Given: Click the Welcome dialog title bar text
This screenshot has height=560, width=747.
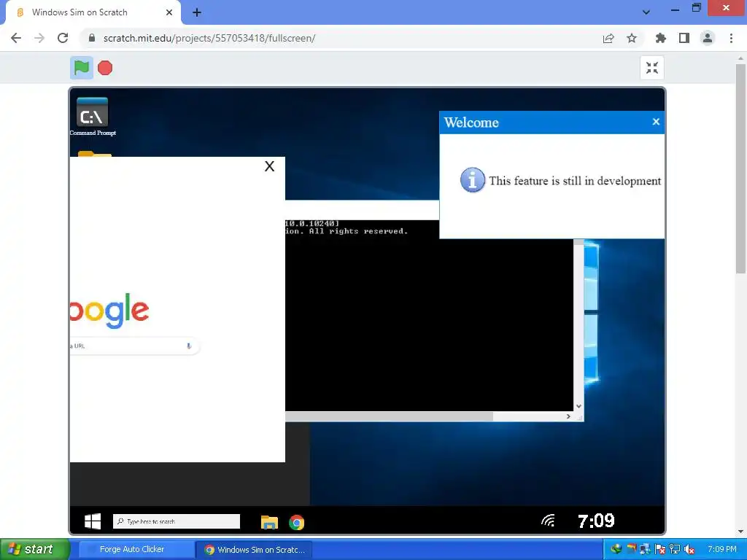Looking at the screenshot, I should click(x=471, y=122).
